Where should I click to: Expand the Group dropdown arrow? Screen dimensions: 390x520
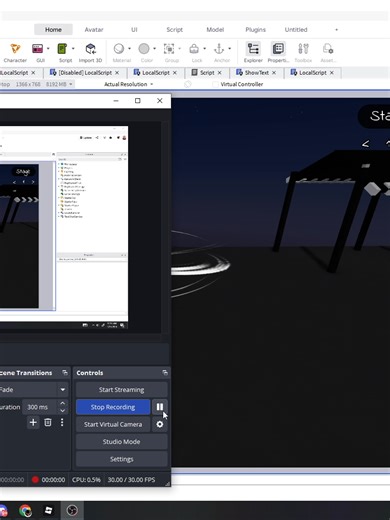(179, 49)
